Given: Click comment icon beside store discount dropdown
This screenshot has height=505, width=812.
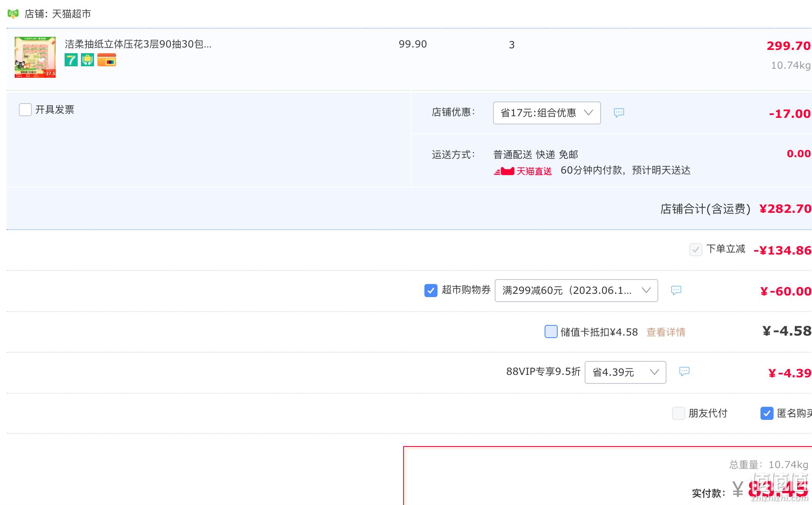Looking at the screenshot, I should [619, 113].
